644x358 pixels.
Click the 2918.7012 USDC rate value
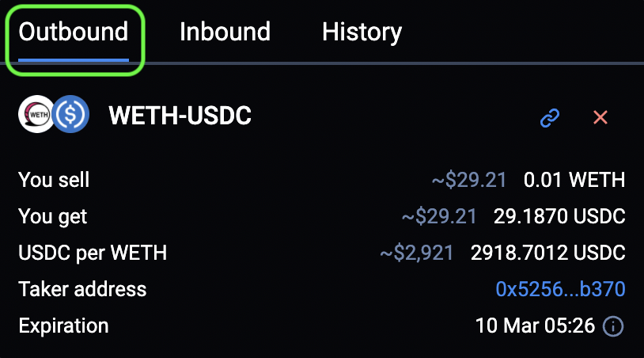tap(548, 253)
